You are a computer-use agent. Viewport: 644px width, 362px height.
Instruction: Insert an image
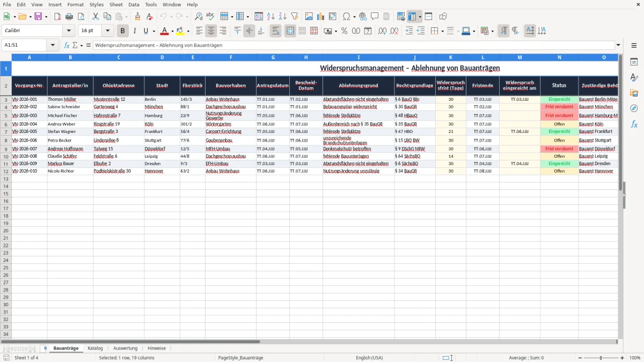309,17
